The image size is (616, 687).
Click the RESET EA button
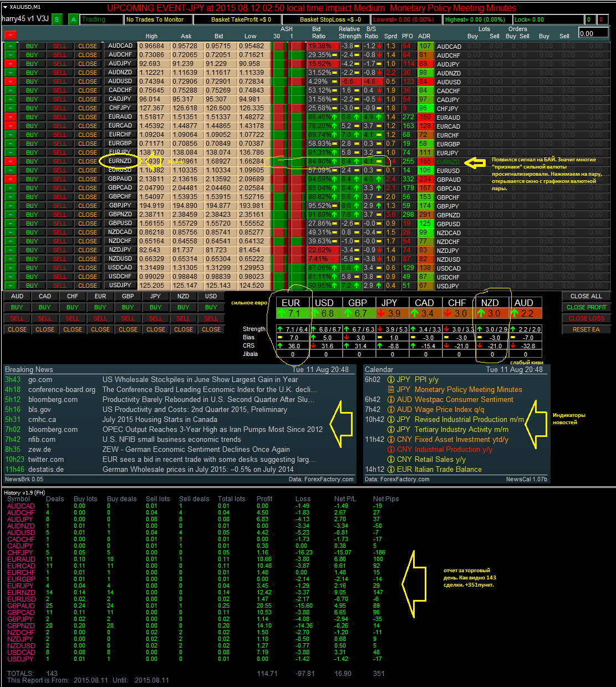pyautogui.click(x=586, y=329)
